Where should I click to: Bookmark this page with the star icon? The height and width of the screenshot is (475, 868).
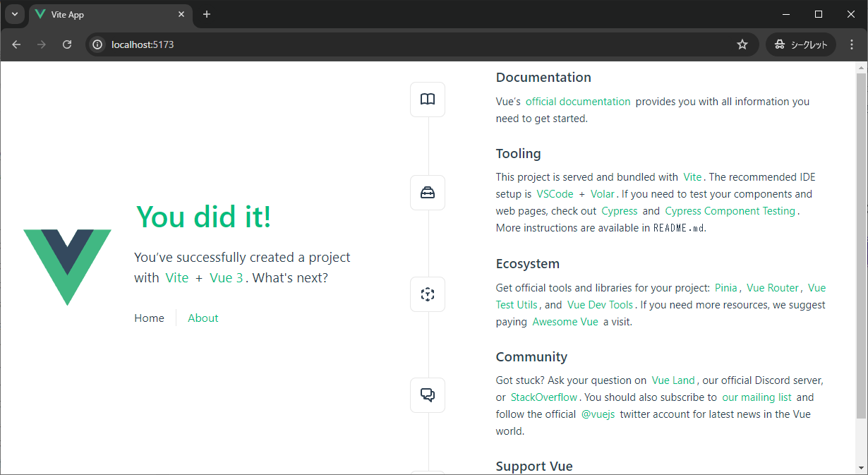coord(742,44)
